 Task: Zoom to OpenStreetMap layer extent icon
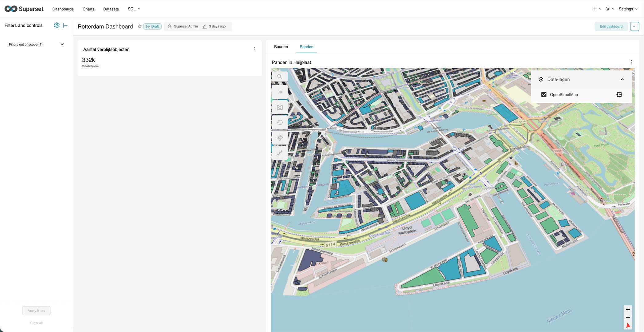[619, 95]
